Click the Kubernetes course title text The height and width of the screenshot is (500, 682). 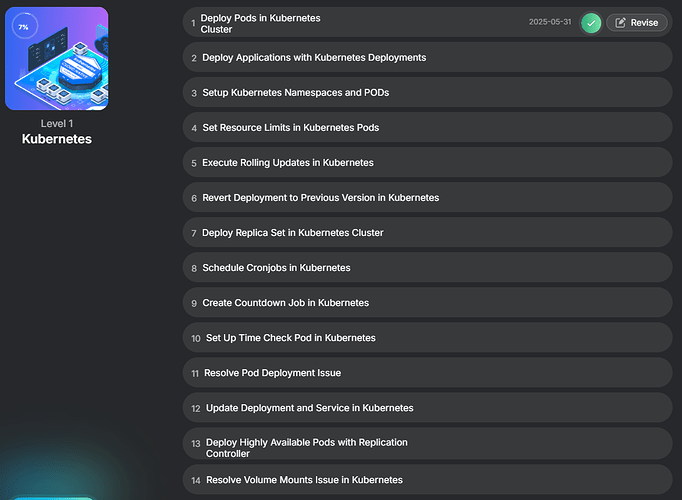[x=57, y=139]
